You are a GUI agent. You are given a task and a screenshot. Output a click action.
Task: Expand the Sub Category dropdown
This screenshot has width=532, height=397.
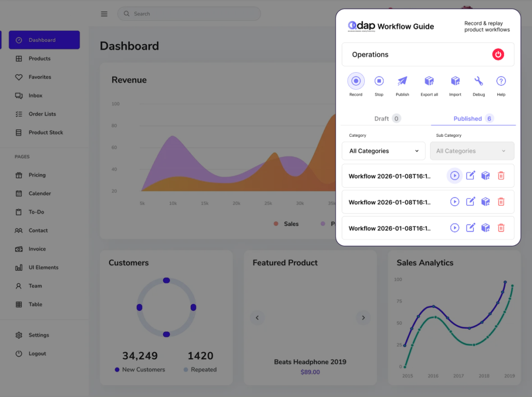tap(472, 151)
